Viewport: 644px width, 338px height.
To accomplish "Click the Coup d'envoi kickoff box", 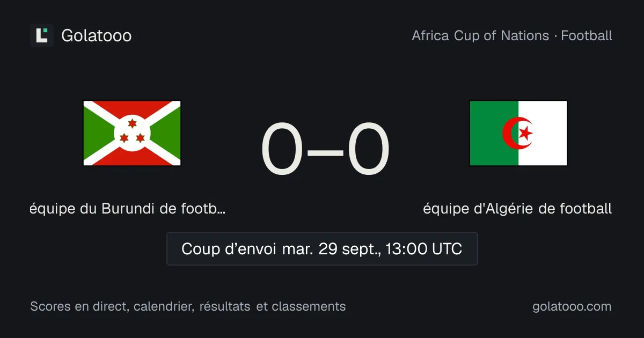I will point(322,248).
